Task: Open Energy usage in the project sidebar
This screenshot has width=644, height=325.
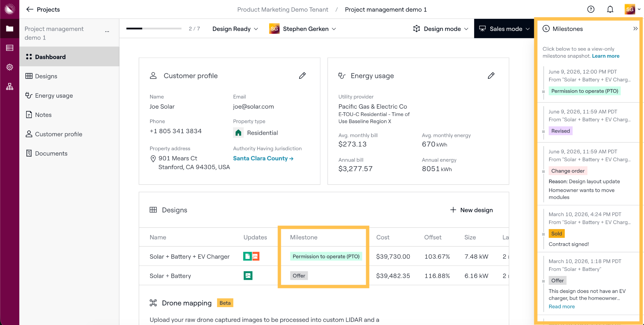Action: (x=69, y=96)
